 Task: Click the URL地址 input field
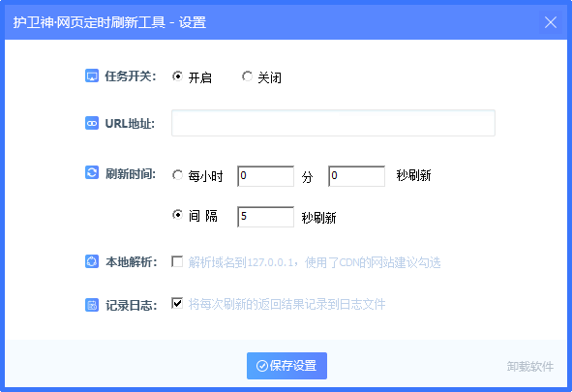point(333,123)
